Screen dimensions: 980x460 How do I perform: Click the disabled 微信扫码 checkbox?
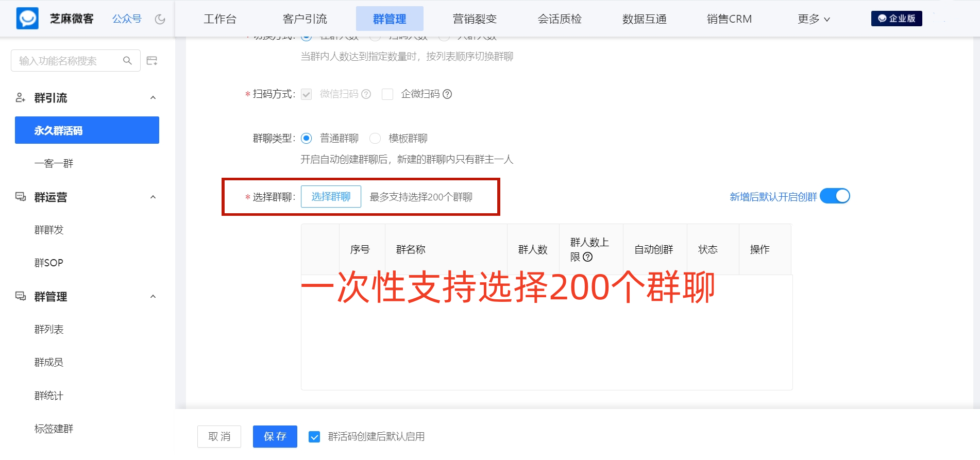[307, 94]
